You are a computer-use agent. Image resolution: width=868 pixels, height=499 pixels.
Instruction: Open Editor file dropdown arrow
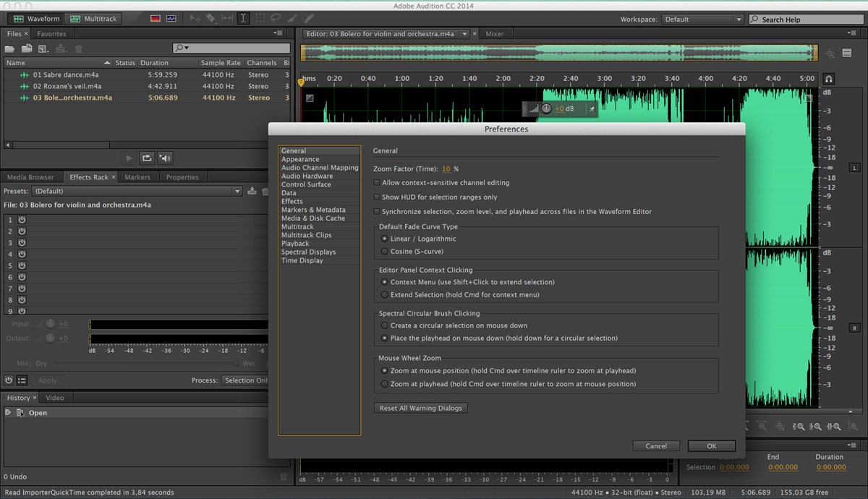[465, 34]
